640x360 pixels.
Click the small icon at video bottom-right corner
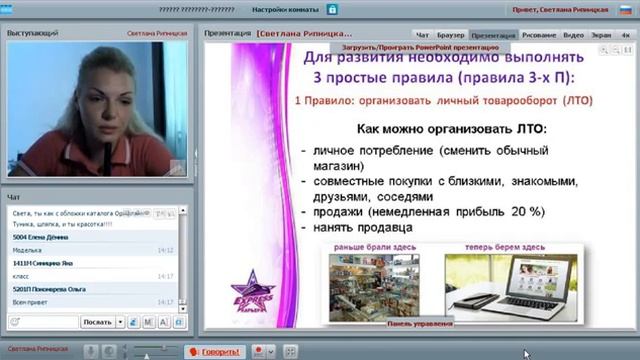tap(178, 168)
